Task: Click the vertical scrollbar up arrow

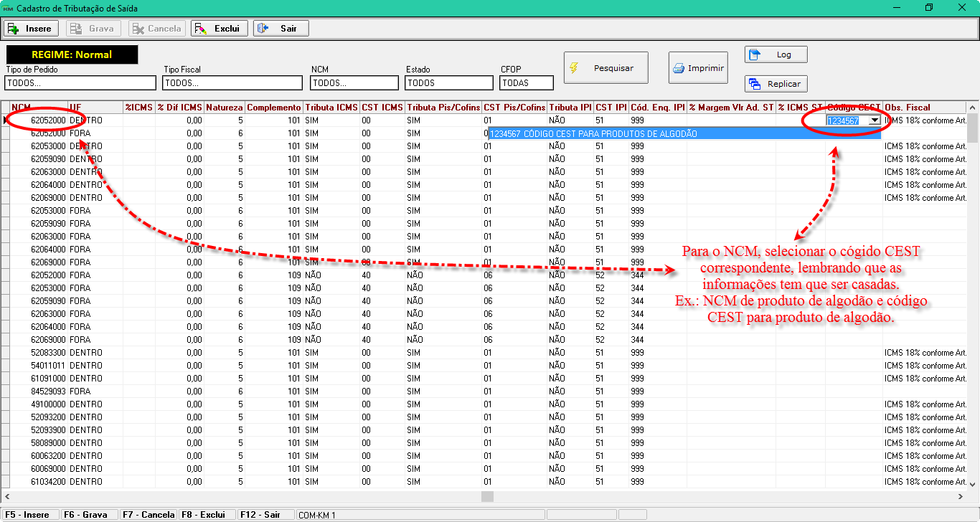Action: click(974, 108)
